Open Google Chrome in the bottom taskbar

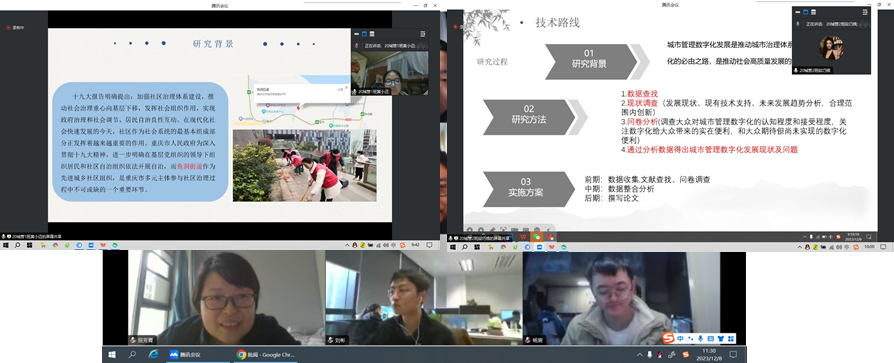[265, 354]
